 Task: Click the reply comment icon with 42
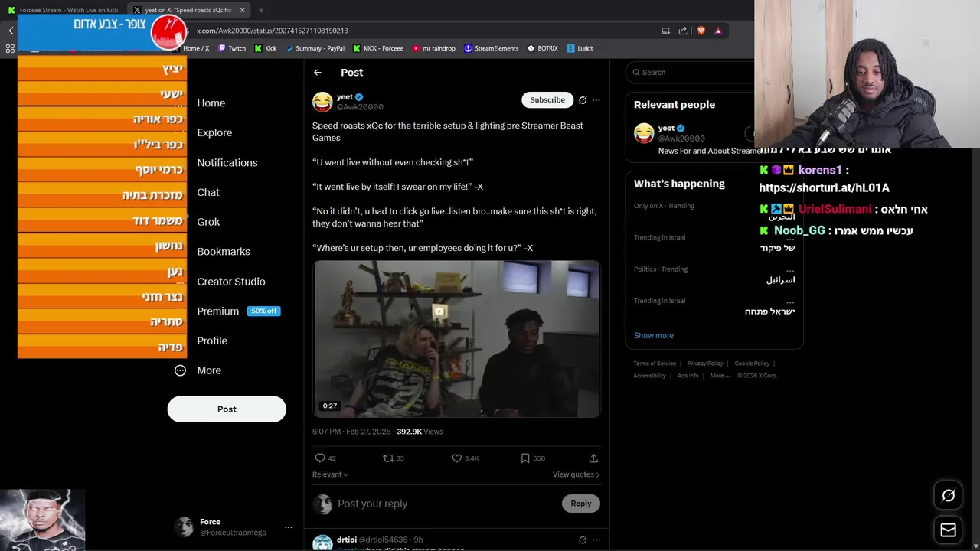[x=320, y=458]
